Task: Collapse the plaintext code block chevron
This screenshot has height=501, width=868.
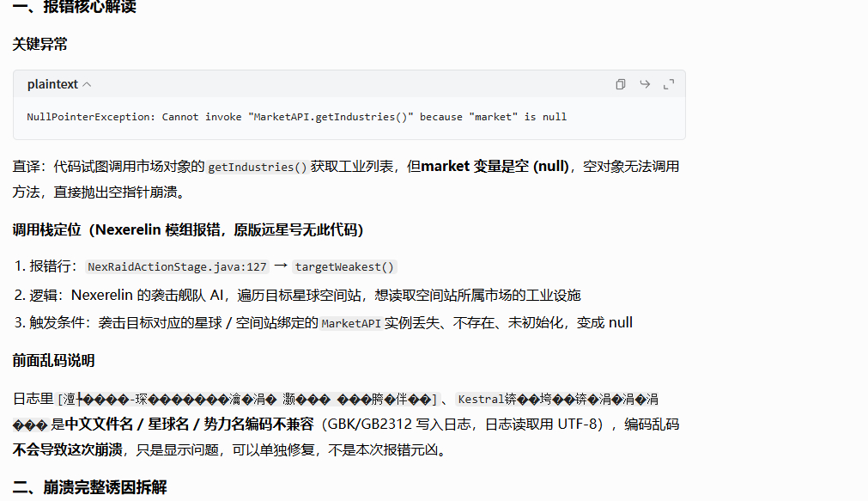Action: click(x=87, y=85)
